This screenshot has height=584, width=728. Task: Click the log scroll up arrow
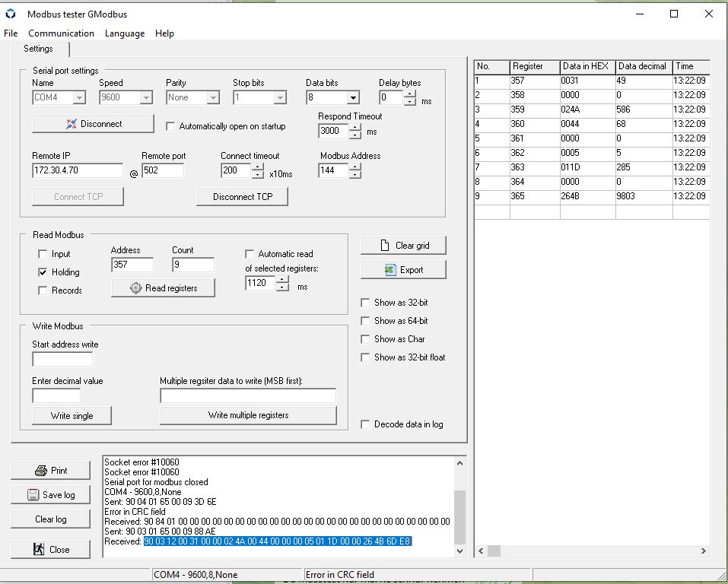coord(459,463)
